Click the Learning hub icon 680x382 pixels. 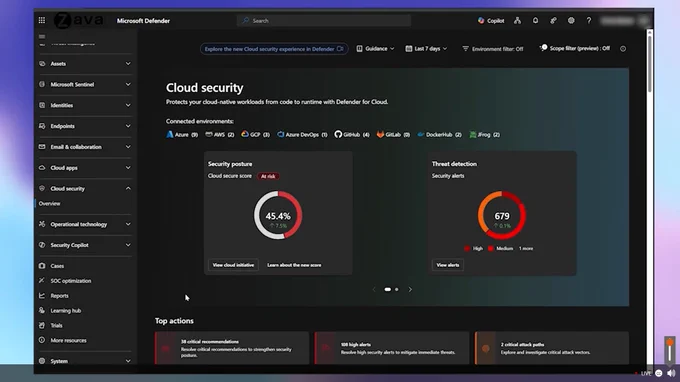point(42,310)
